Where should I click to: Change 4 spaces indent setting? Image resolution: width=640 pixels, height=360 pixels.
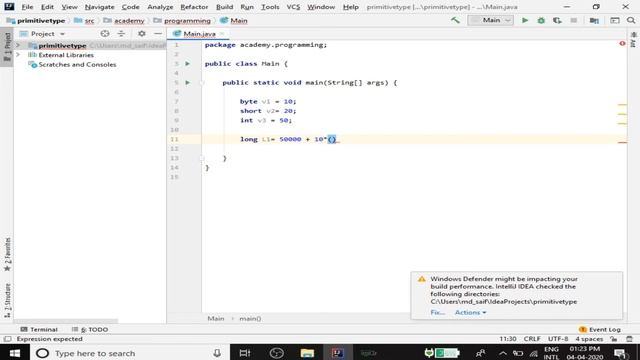tap(589, 339)
